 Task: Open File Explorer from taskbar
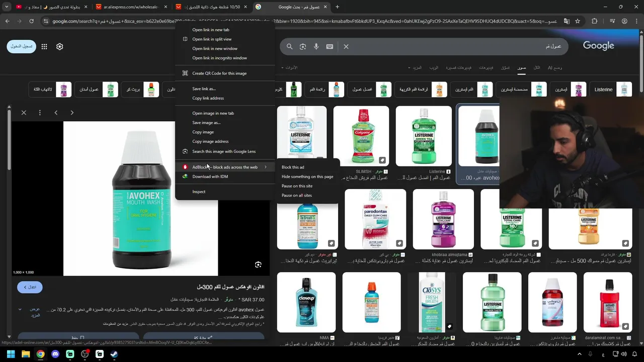pos(26,354)
